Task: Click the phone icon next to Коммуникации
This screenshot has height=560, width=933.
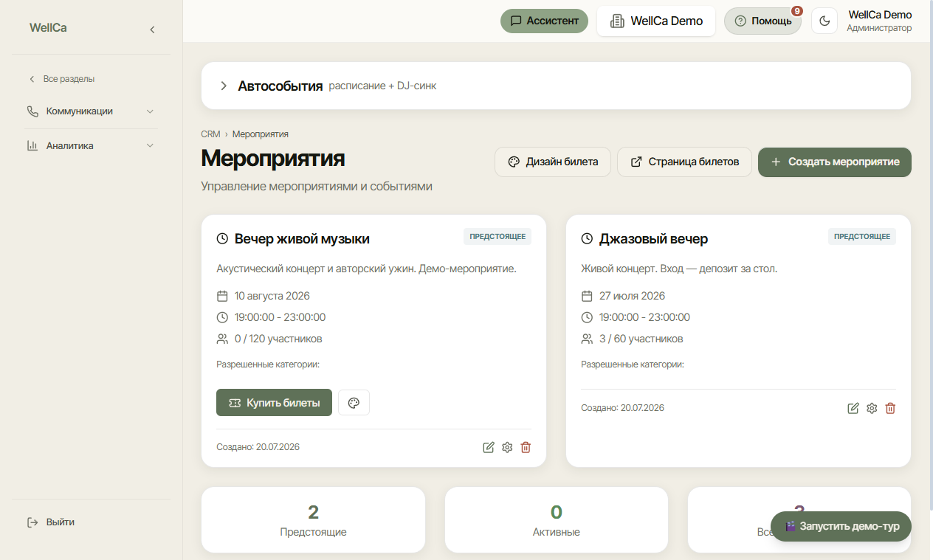Action: (32, 111)
